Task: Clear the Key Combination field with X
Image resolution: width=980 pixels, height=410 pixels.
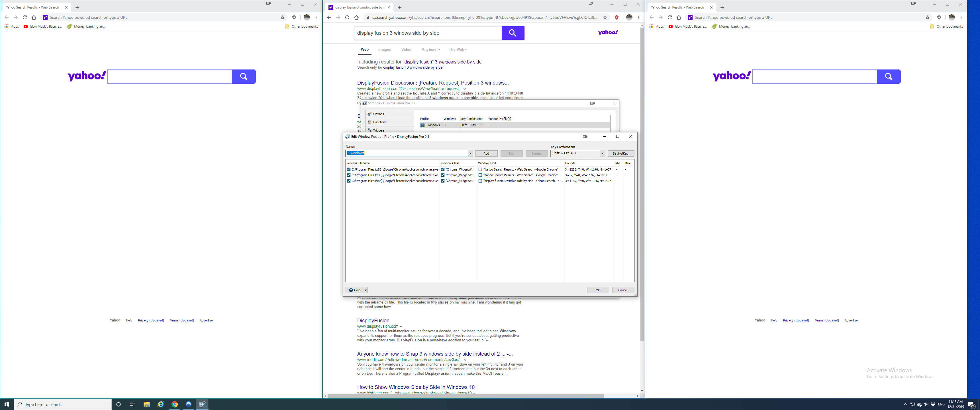Action: [602, 153]
